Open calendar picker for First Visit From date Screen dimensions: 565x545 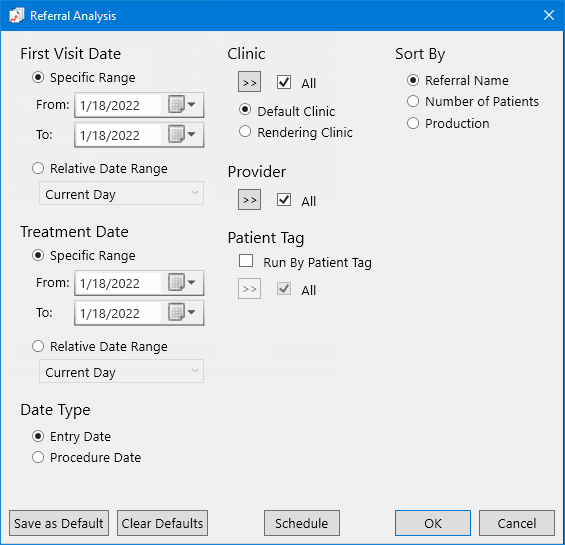[182, 105]
